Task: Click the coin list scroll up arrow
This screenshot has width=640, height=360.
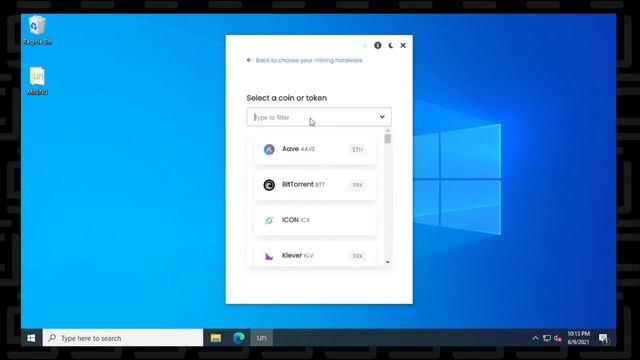Action: pyautogui.click(x=388, y=131)
